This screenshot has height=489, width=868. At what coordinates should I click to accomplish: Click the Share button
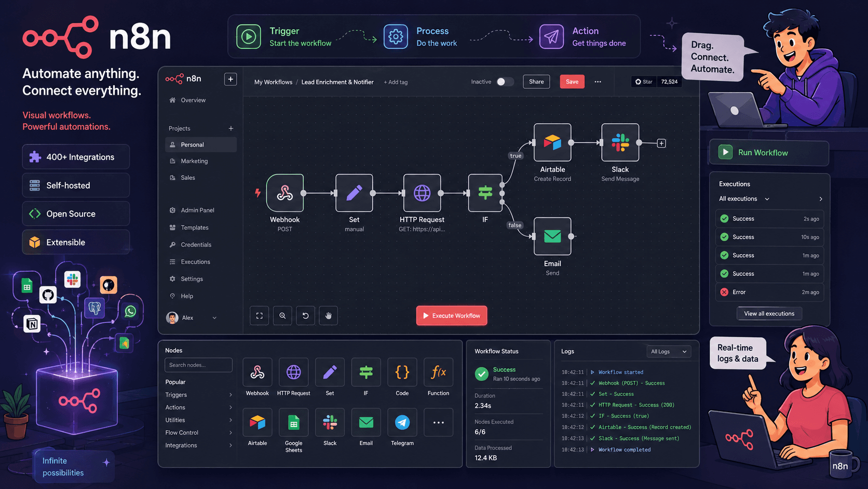point(536,82)
